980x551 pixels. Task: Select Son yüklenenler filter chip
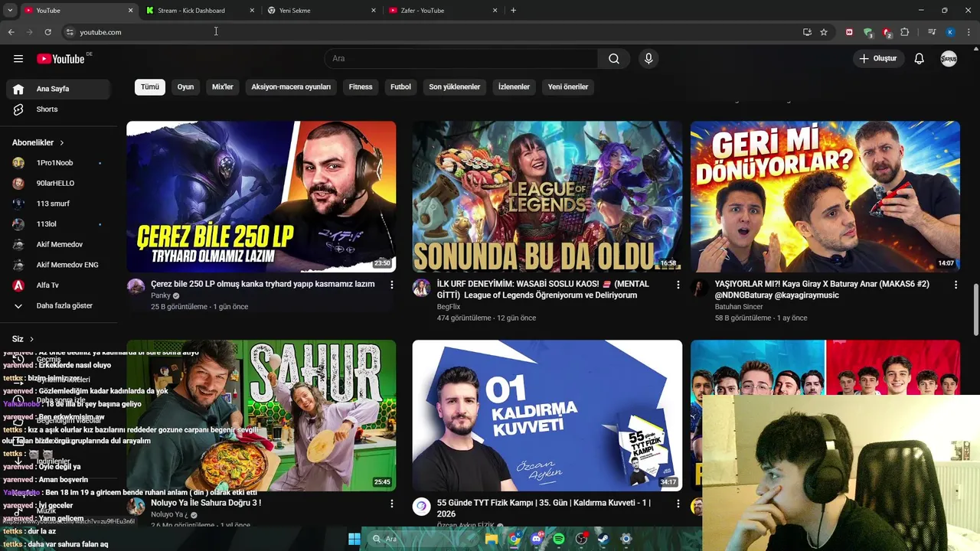(455, 86)
